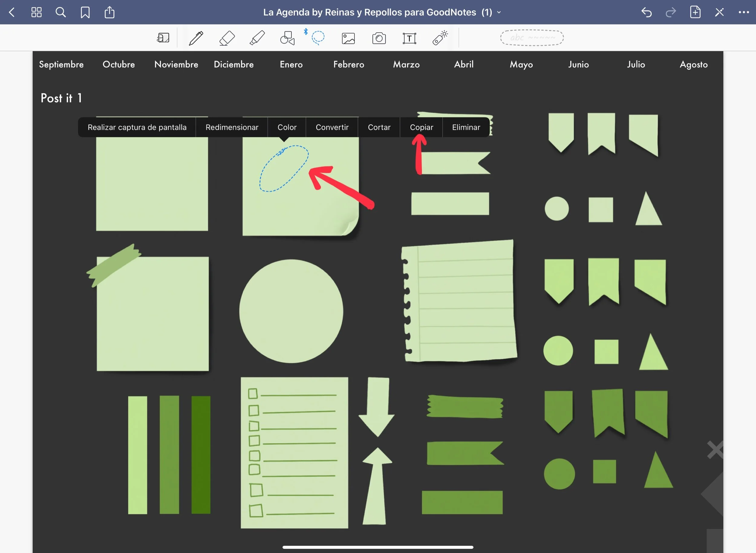The image size is (756, 553).
Task: Select the Eraser tool
Action: [227, 38]
